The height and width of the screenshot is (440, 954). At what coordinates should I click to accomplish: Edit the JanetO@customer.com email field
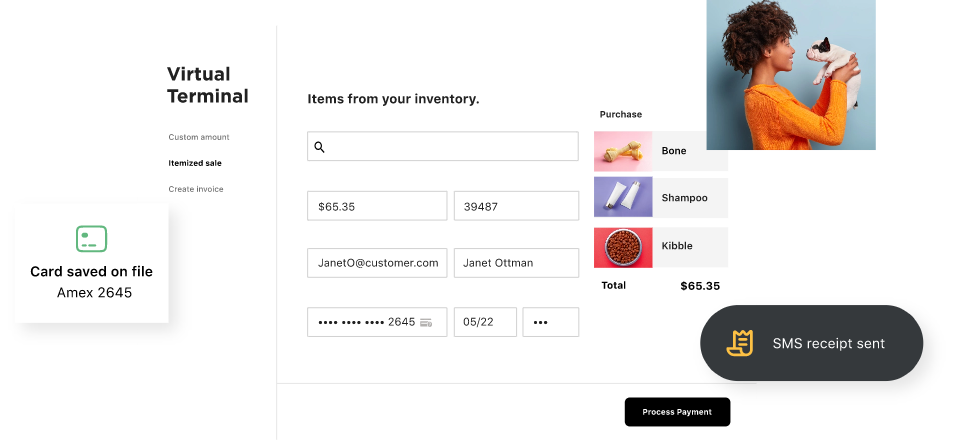pos(376,263)
